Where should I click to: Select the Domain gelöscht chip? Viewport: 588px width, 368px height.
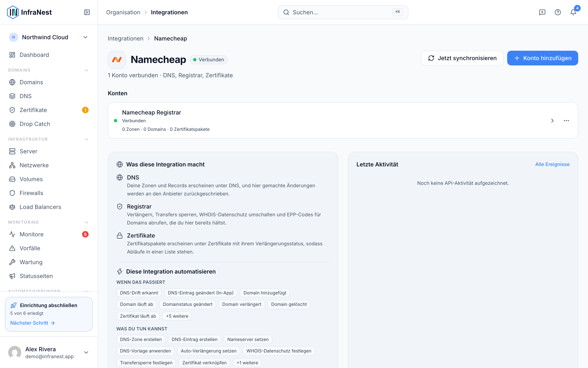pyautogui.click(x=289, y=304)
